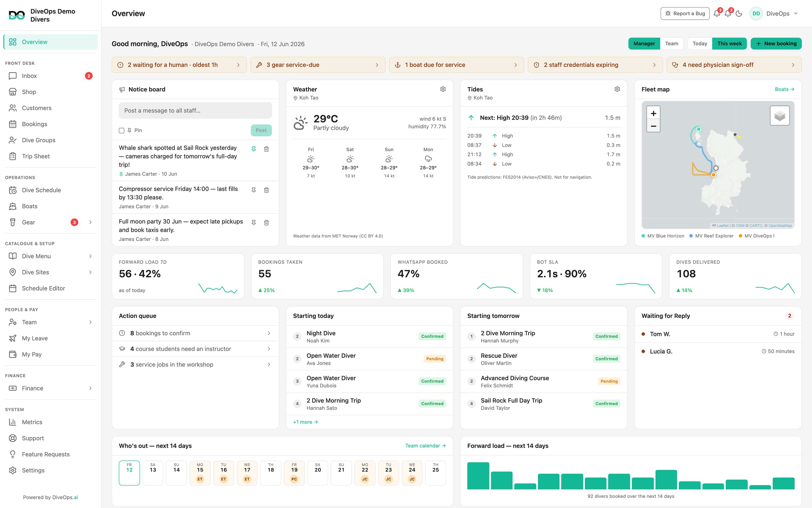Show +1 more starting today
This screenshot has width=812, height=508.
point(305,422)
